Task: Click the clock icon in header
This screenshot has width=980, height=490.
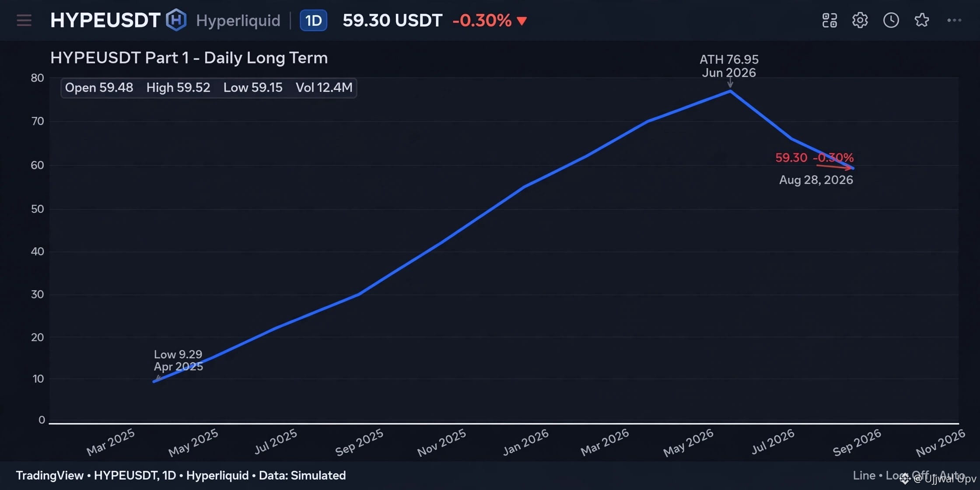Action: [891, 20]
